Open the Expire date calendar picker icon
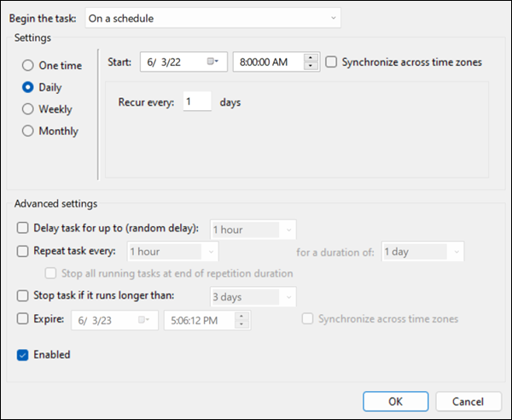This screenshot has height=420, width=512. tap(145, 319)
